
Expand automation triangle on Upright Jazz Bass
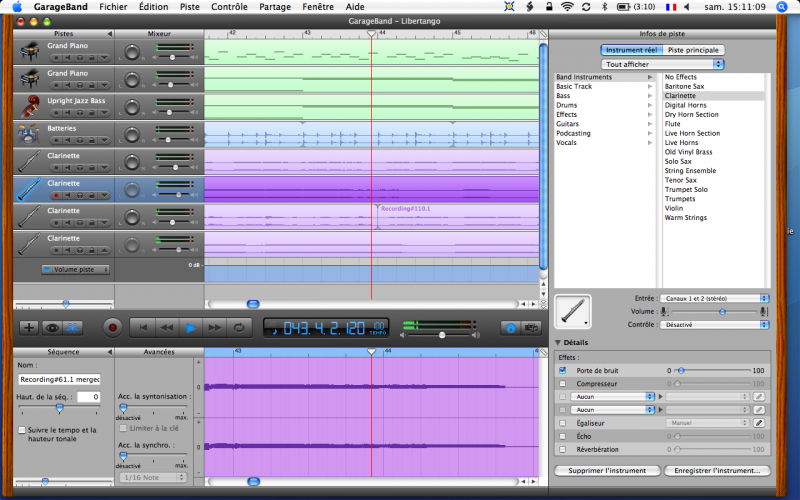pyautogui.click(x=104, y=113)
